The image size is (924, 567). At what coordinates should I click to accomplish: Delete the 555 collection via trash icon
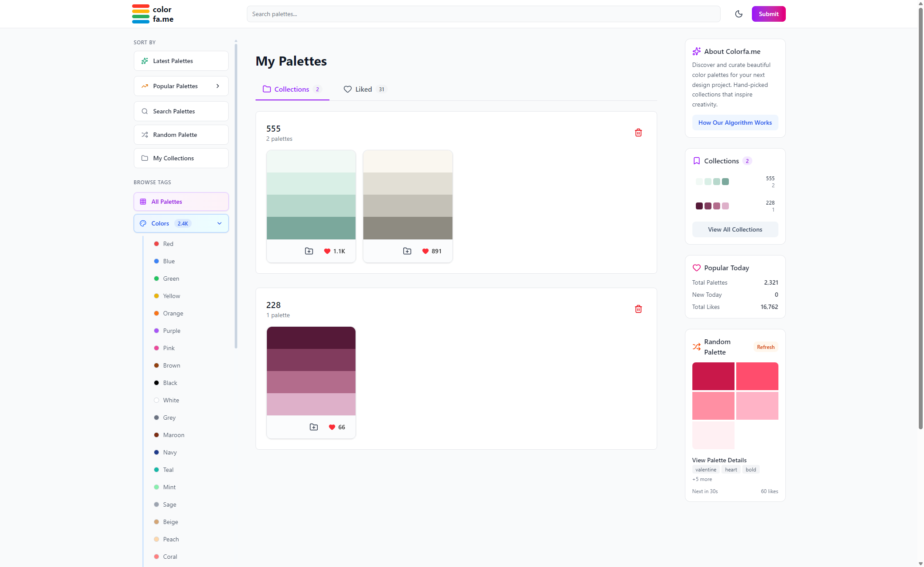(638, 132)
